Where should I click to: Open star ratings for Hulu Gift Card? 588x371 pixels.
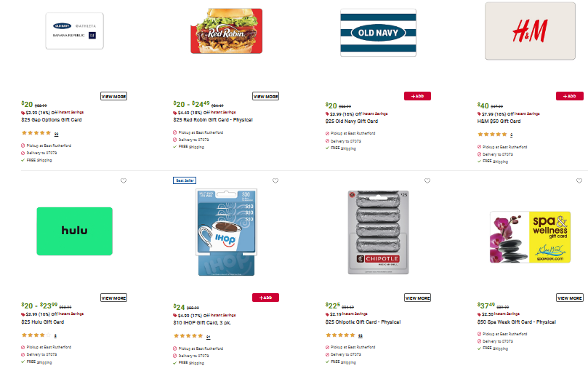(33, 335)
